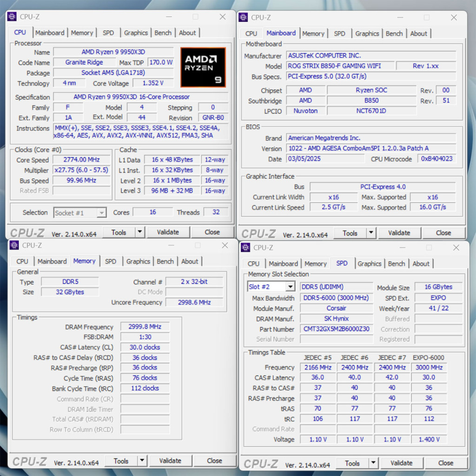Click Close button in Mainboard window
476x476 pixels.
pos(443,233)
